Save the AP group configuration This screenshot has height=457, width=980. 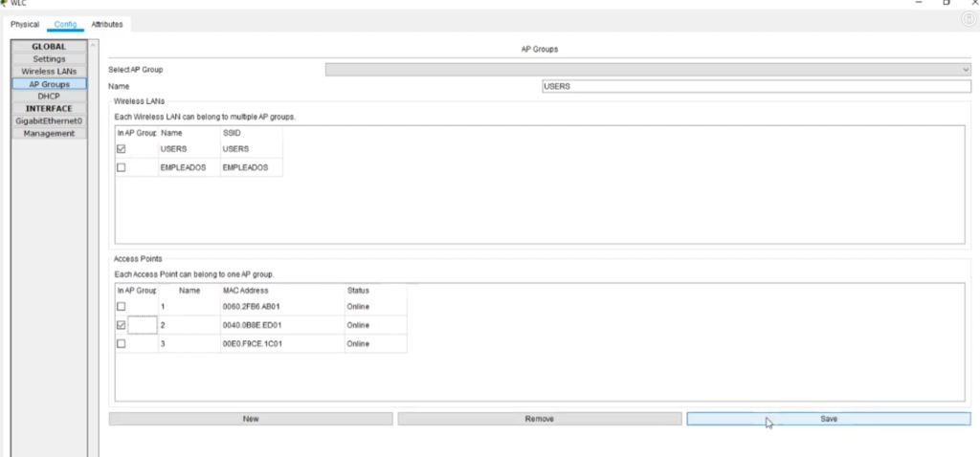click(x=828, y=419)
